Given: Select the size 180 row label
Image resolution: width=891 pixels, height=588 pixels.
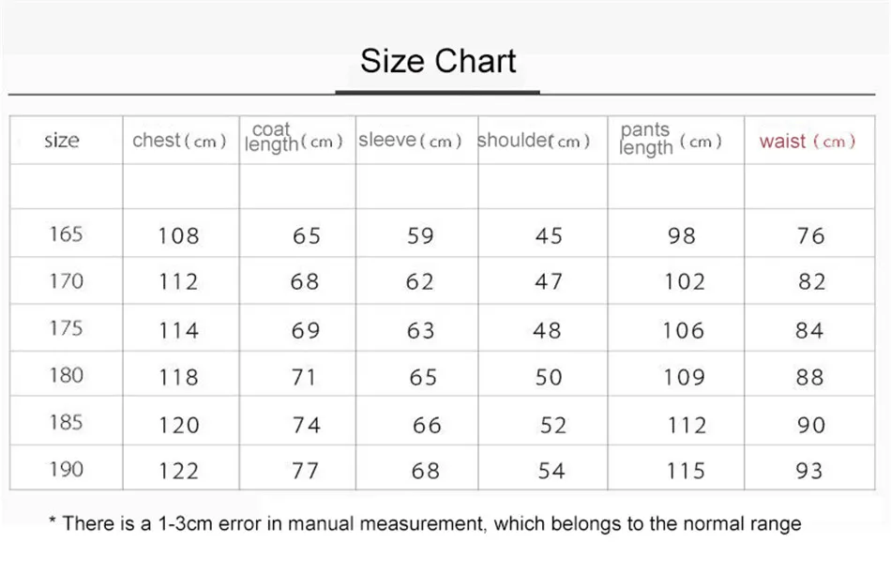Looking at the screenshot, I should tap(66, 375).
